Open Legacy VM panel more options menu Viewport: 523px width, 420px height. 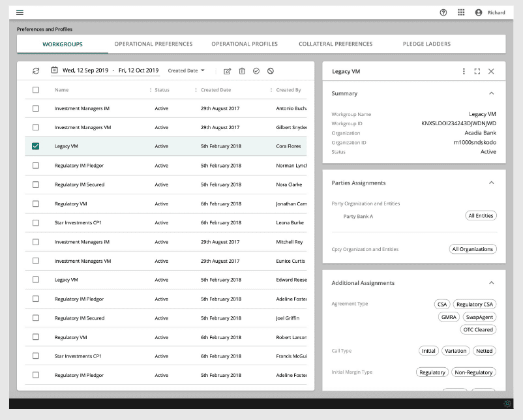[x=464, y=71]
